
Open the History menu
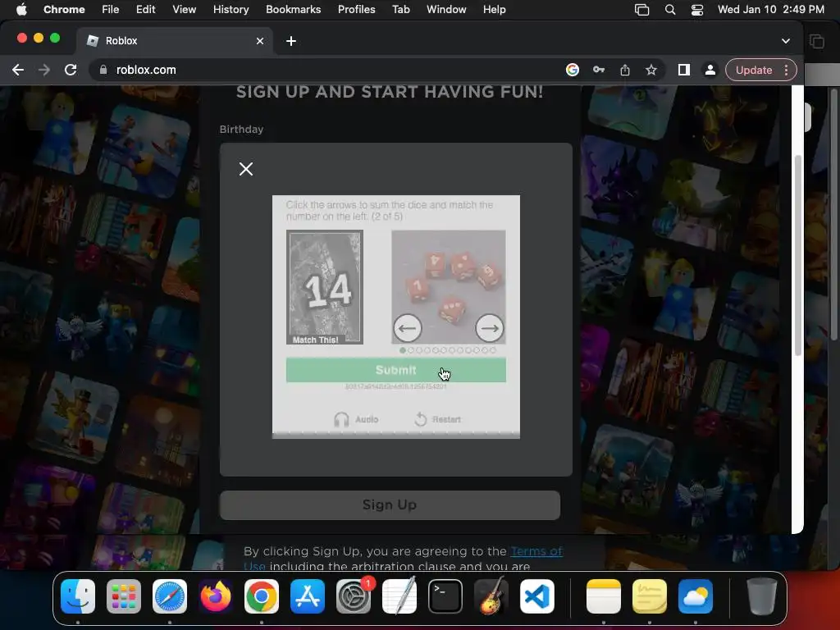click(231, 10)
